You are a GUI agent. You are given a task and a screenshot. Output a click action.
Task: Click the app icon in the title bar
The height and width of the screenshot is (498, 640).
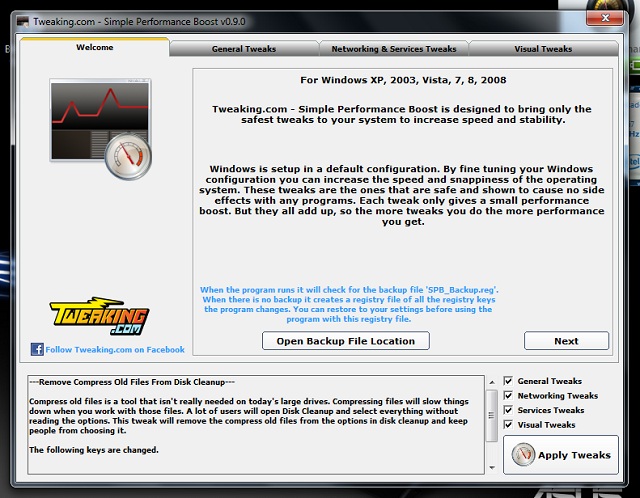click(23, 22)
